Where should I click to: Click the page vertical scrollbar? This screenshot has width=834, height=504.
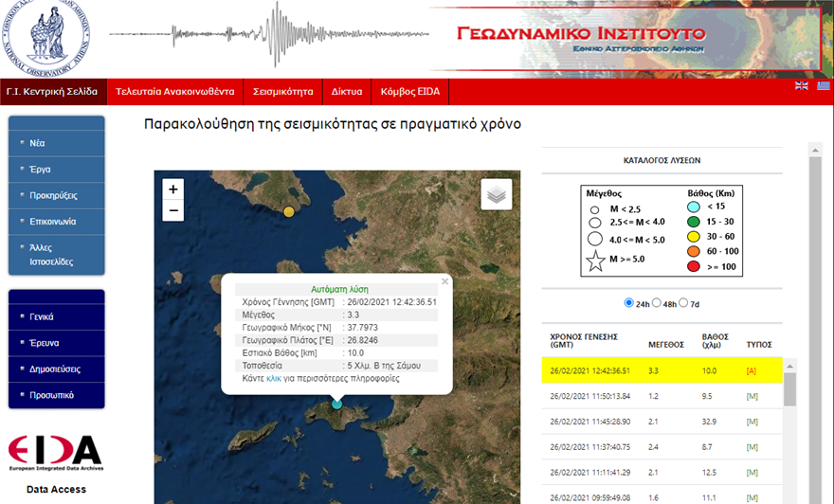tap(814, 284)
